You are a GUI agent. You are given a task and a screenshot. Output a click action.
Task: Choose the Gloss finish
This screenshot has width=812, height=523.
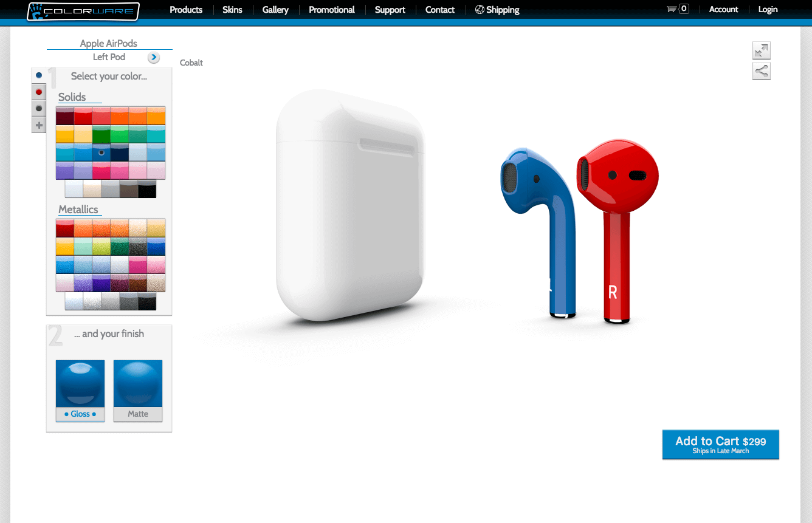coord(80,391)
